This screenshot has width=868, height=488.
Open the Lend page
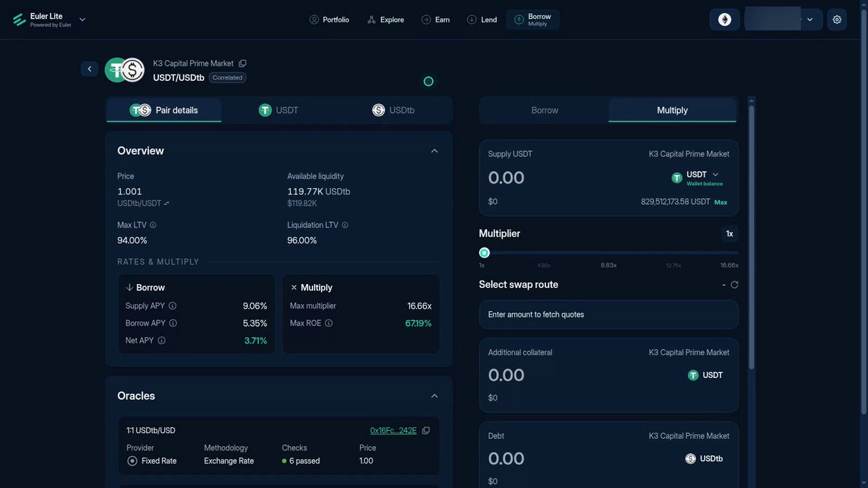pos(482,20)
